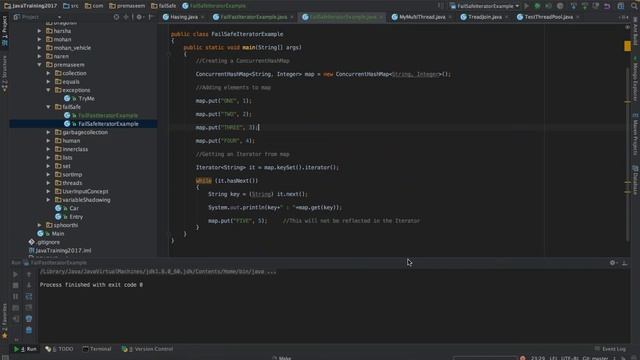640x360 pixels.
Task: Open Project panel gear settings
Action: pyautogui.click(x=140, y=17)
